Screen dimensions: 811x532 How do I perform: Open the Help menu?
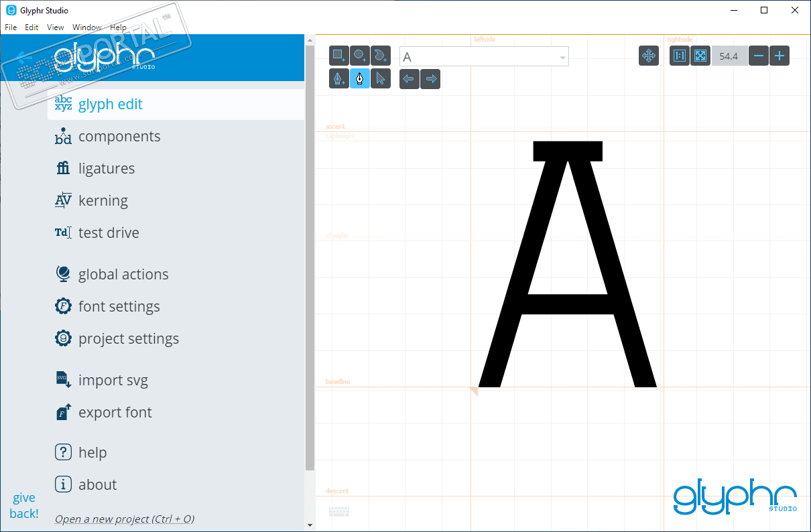(118, 27)
